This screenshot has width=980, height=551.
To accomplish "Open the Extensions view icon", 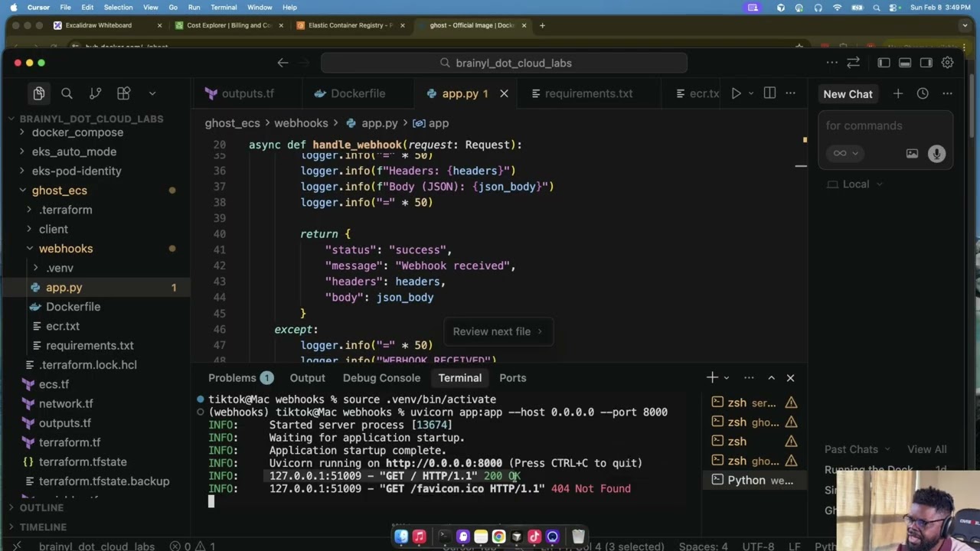I will click(x=123, y=93).
